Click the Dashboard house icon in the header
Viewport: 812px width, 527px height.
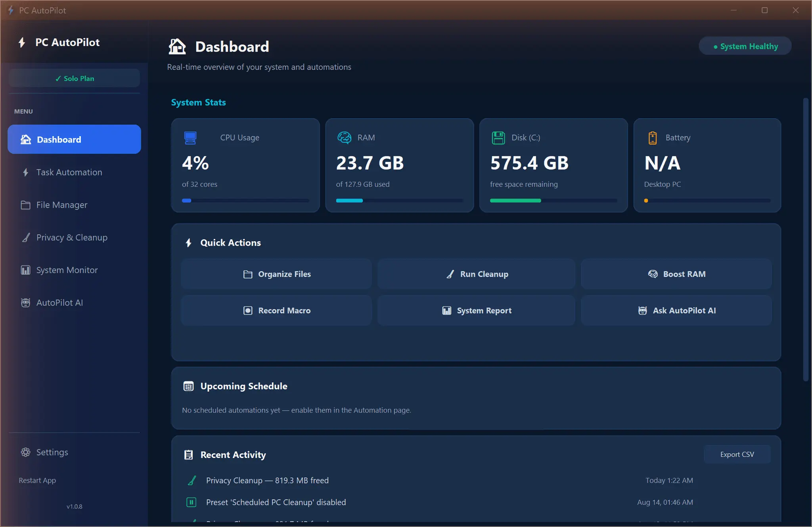pos(177,46)
